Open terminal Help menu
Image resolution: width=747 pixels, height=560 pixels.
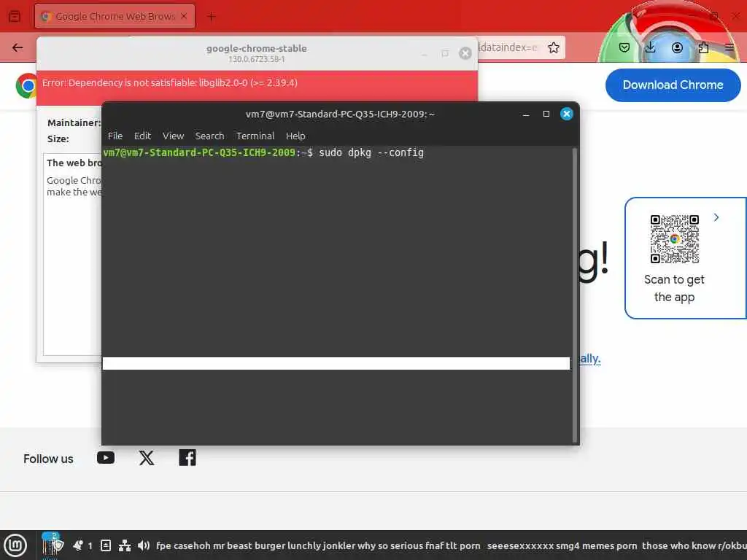click(x=295, y=136)
